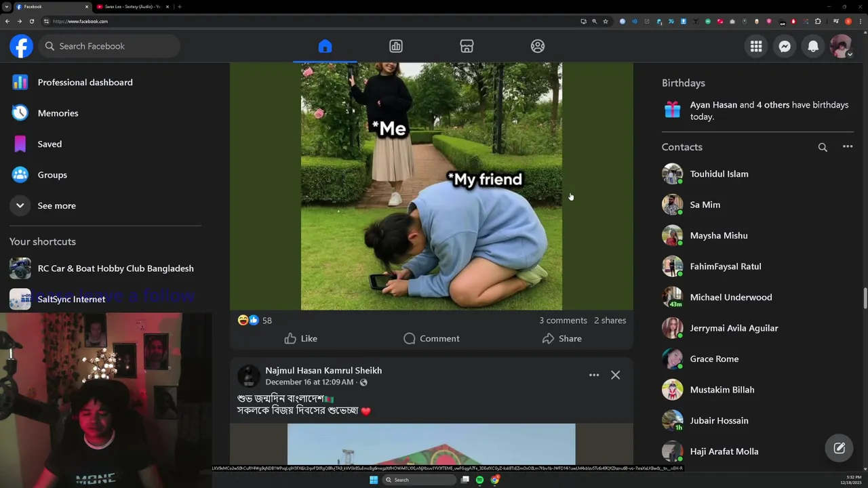868x488 pixels.
Task: Open RC Car & Boat Hobby Club Bangladesh shortcut
Action: tap(105, 268)
